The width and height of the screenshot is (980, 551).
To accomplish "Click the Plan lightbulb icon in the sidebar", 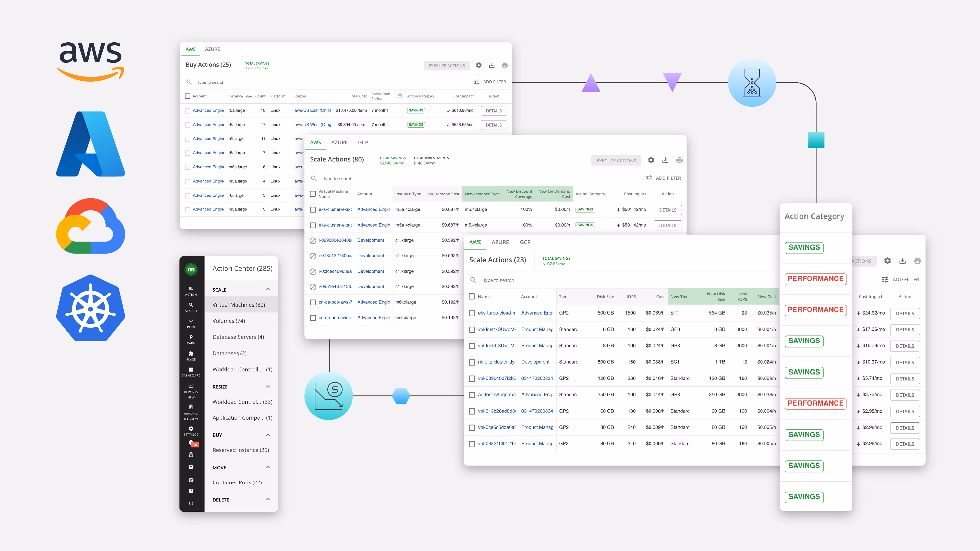I will [x=191, y=321].
